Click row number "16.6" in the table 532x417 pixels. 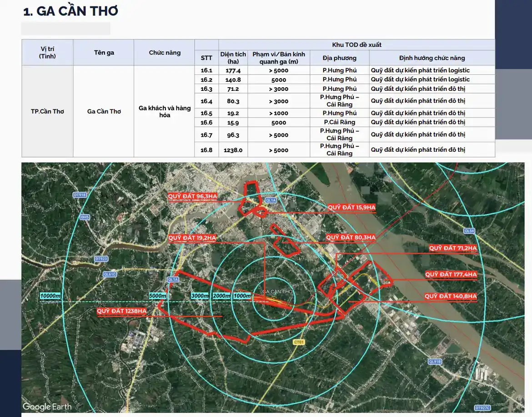pyautogui.click(x=206, y=122)
